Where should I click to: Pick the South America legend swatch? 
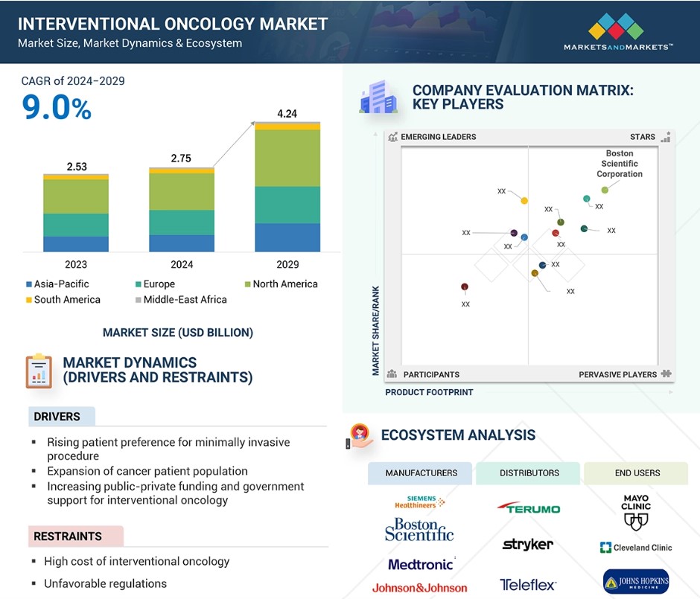coord(29,300)
